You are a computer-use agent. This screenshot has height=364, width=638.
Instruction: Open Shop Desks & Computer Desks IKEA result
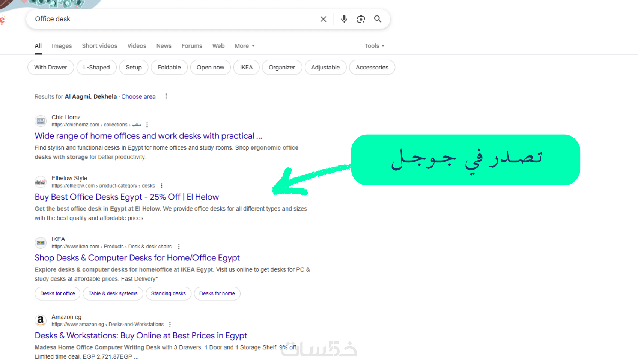(x=137, y=258)
